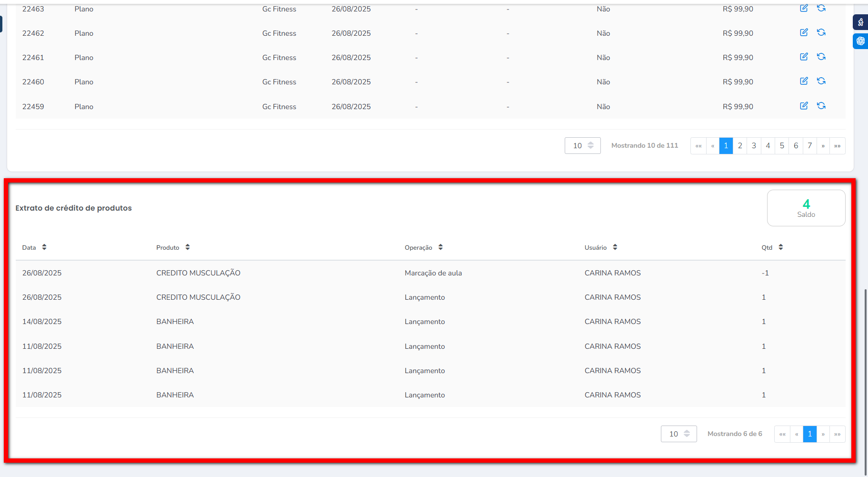Click the Saldo balance card
This screenshot has width=868, height=477.
click(806, 208)
